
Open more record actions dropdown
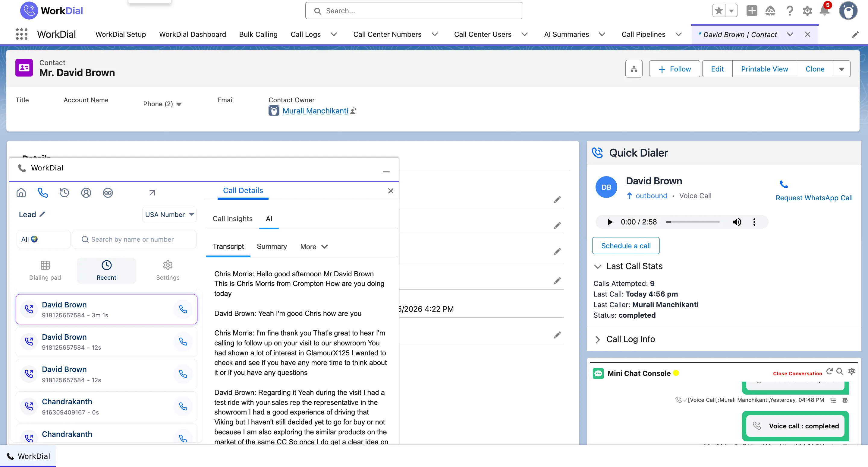pyautogui.click(x=841, y=69)
